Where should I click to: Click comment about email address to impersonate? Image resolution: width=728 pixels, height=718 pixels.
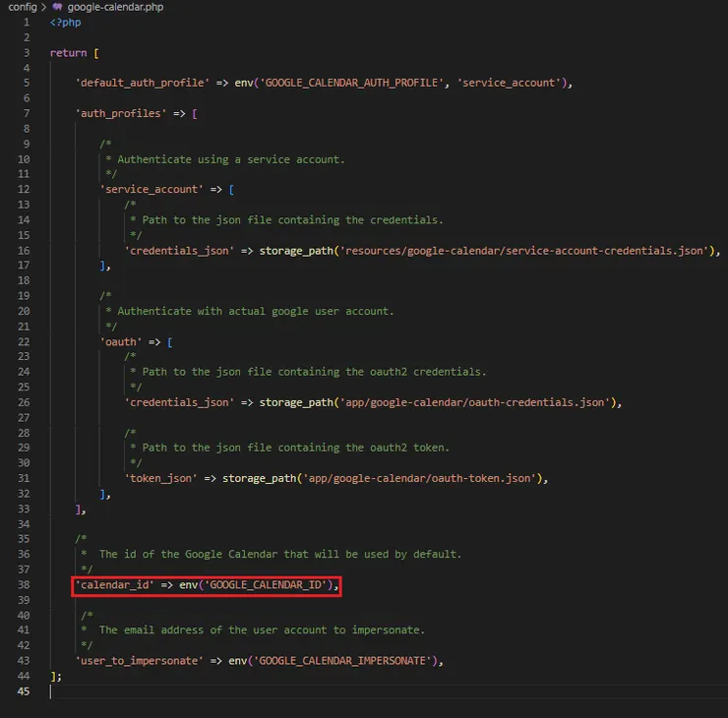coord(262,629)
